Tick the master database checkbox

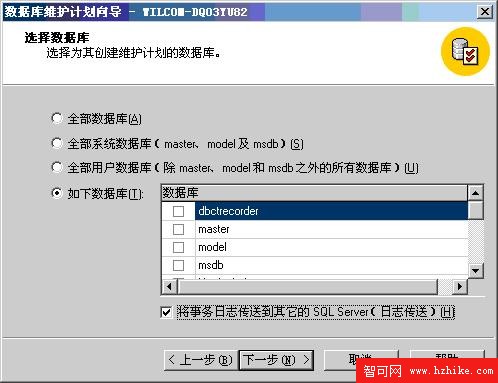click(178, 229)
